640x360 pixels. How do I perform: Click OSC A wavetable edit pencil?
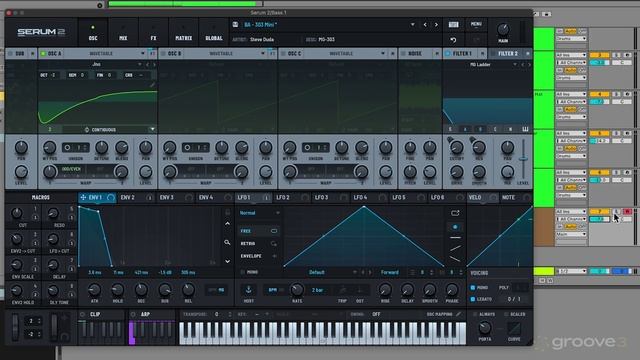(x=152, y=84)
